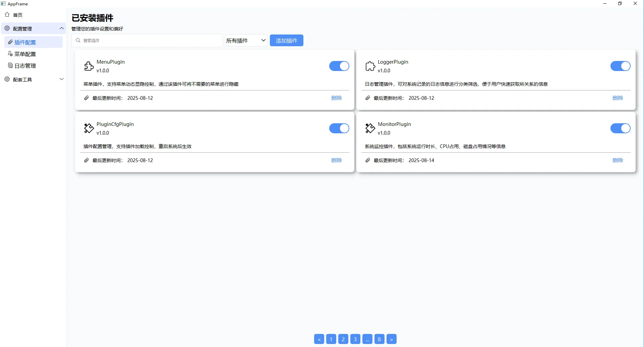Delete MonitorPlugin via its 删除 link
Image resolution: width=644 pixels, height=347 pixels.
618,160
